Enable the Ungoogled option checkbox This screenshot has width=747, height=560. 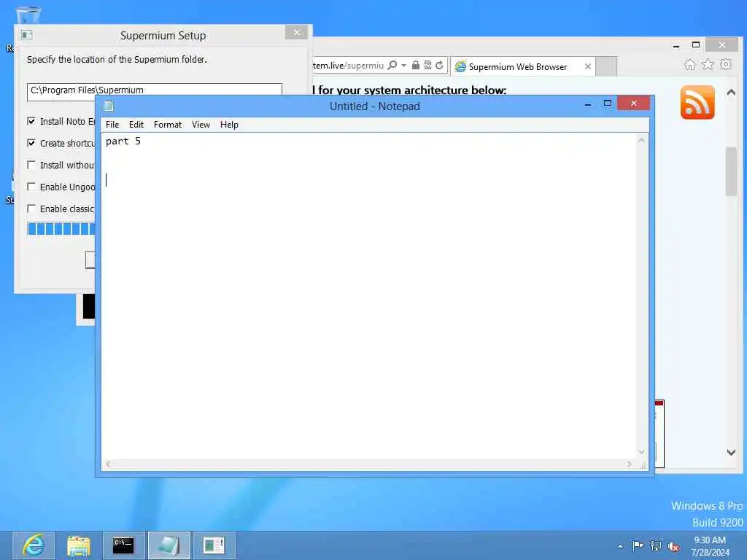pyautogui.click(x=31, y=187)
